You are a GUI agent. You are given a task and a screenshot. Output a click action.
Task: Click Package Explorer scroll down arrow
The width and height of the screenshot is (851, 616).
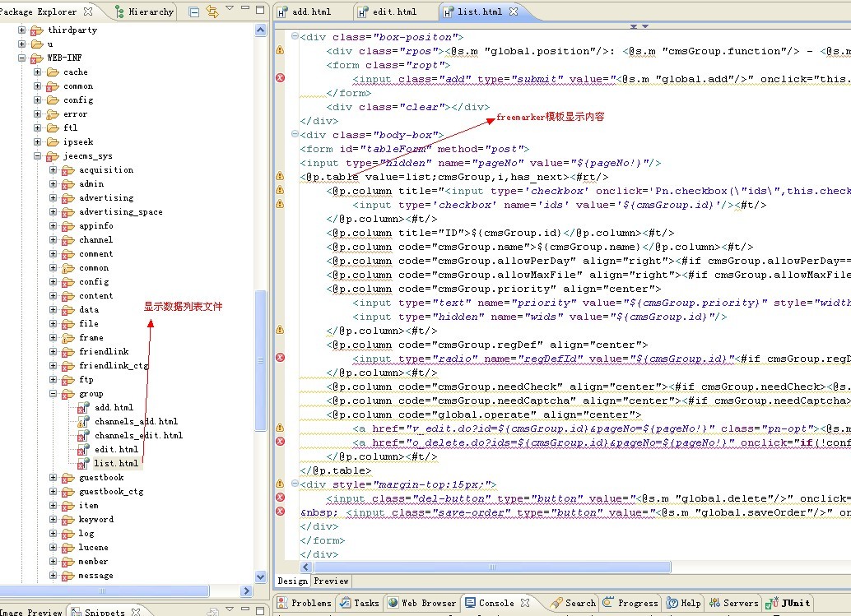[261, 577]
